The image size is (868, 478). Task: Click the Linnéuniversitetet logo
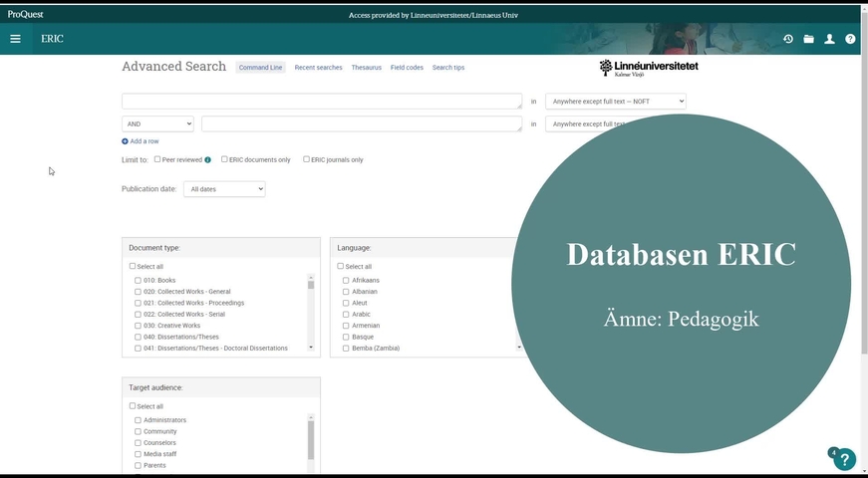(648, 68)
